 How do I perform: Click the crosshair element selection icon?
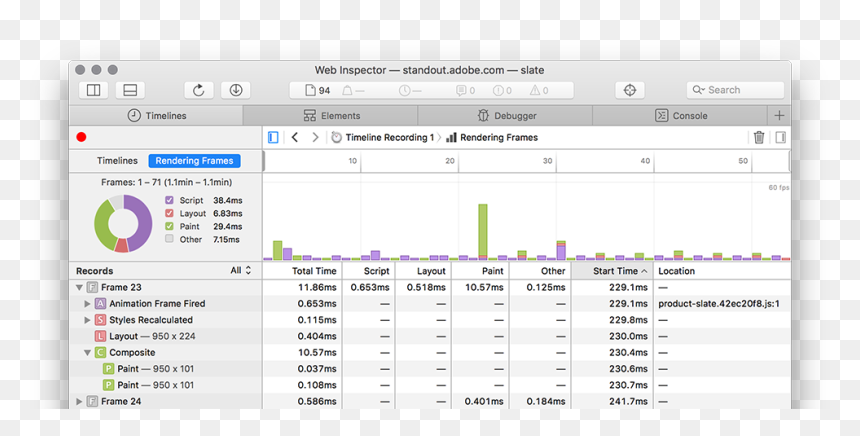(630, 90)
